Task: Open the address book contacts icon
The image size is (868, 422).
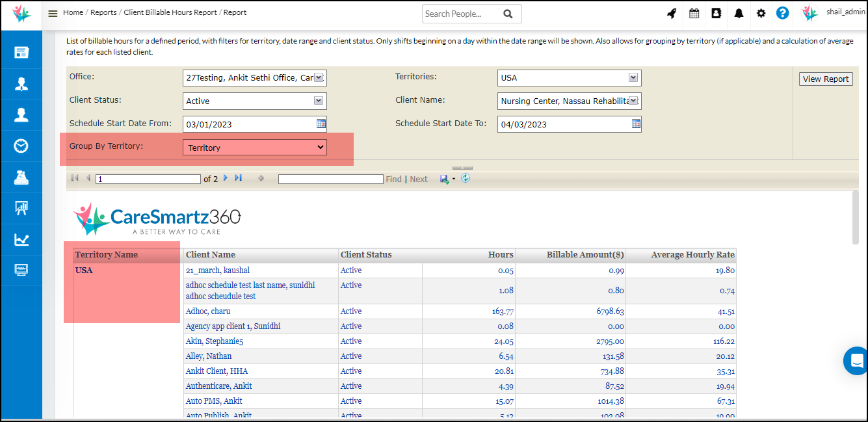Action: (x=716, y=13)
